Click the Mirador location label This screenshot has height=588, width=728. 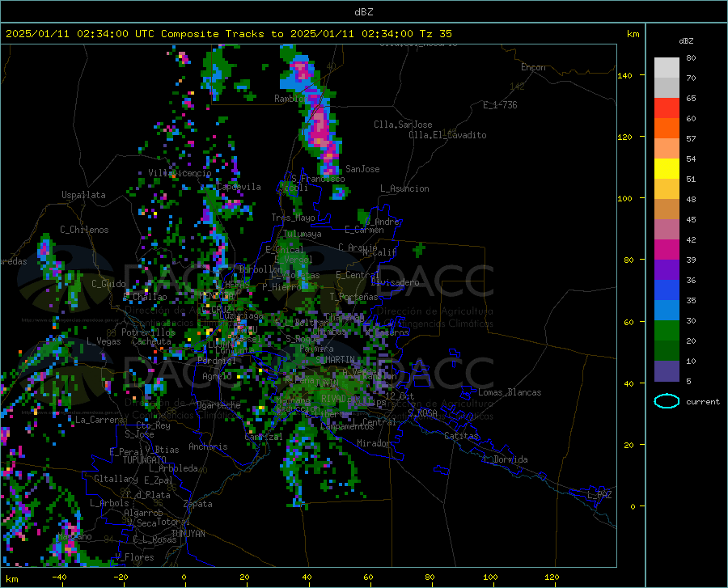coord(374,444)
